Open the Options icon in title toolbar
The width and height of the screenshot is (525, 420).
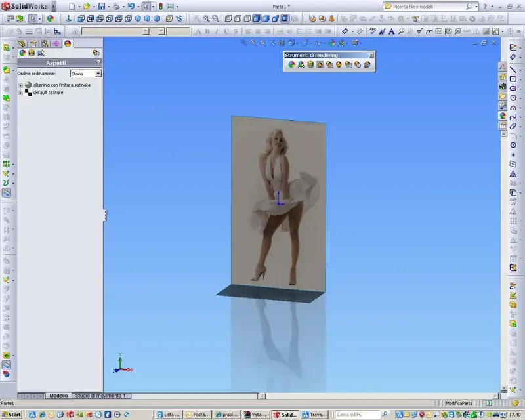[x=170, y=7]
